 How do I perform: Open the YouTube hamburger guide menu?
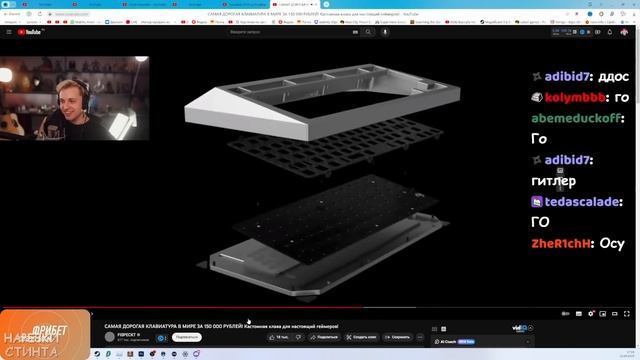click(9, 32)
